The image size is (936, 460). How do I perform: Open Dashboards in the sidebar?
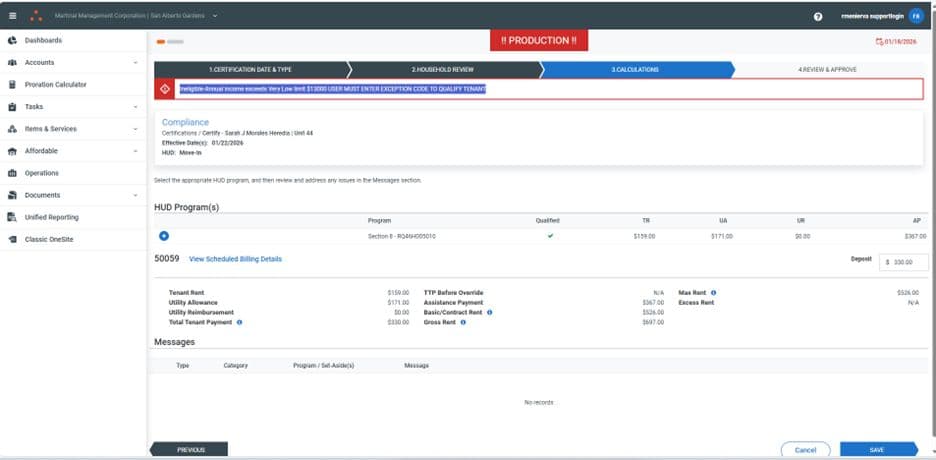tap(43, 41)
